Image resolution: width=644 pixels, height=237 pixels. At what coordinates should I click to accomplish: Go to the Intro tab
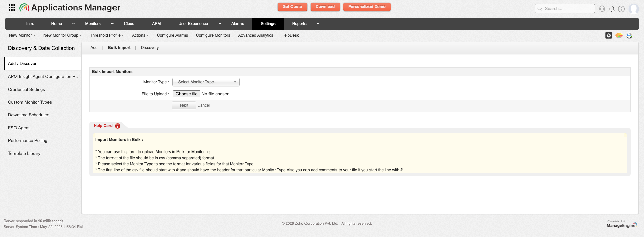click(30, 24)
